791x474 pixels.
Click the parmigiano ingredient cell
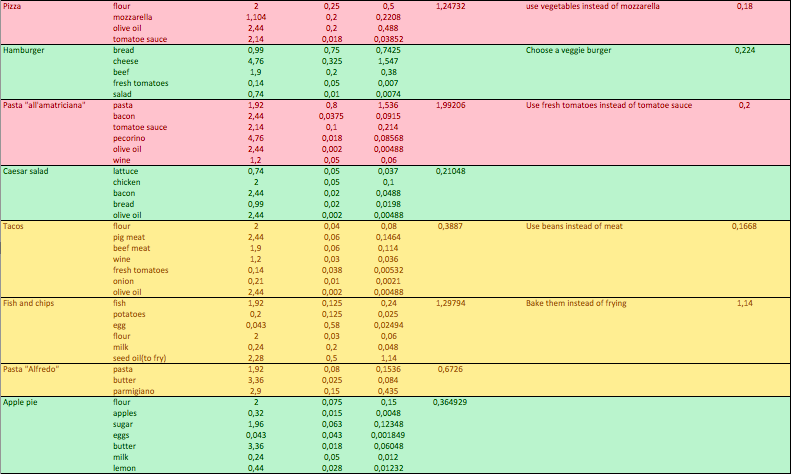click(134, 391)
